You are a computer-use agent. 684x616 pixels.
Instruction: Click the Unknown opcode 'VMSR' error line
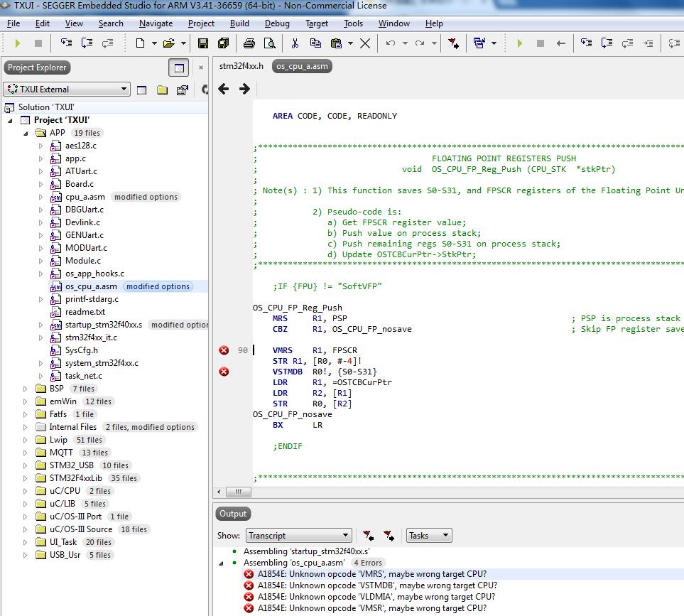coord(371,608)
